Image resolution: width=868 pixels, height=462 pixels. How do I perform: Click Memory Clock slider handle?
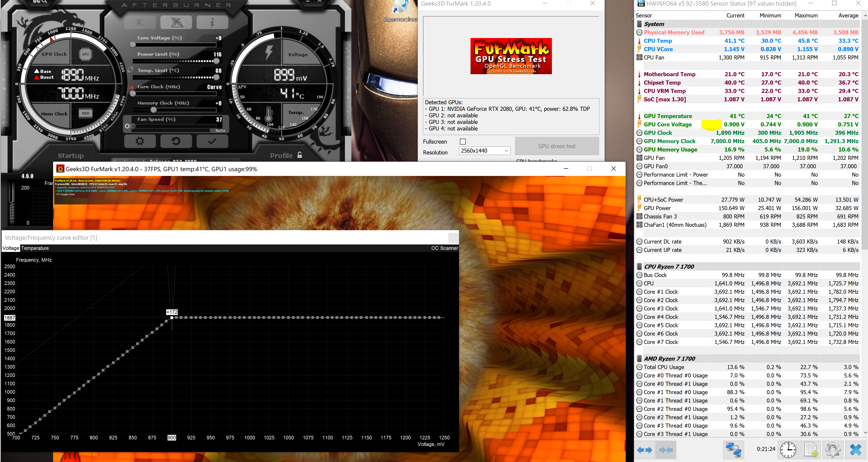[154, 110]
